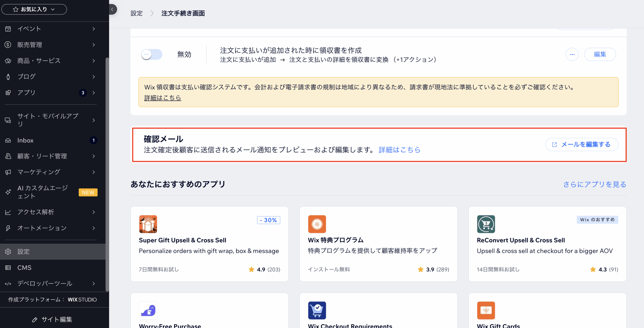Click the sidebar vertical scrollbar

107,174
